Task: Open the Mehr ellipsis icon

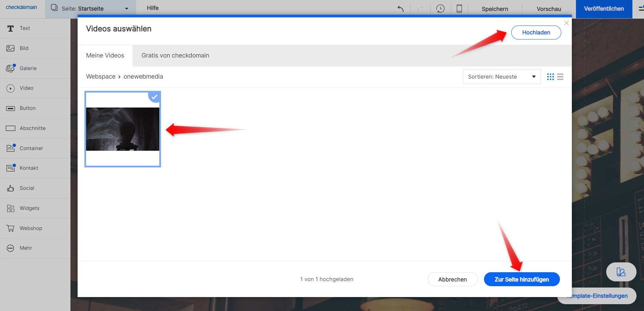Action: point(11,248)
